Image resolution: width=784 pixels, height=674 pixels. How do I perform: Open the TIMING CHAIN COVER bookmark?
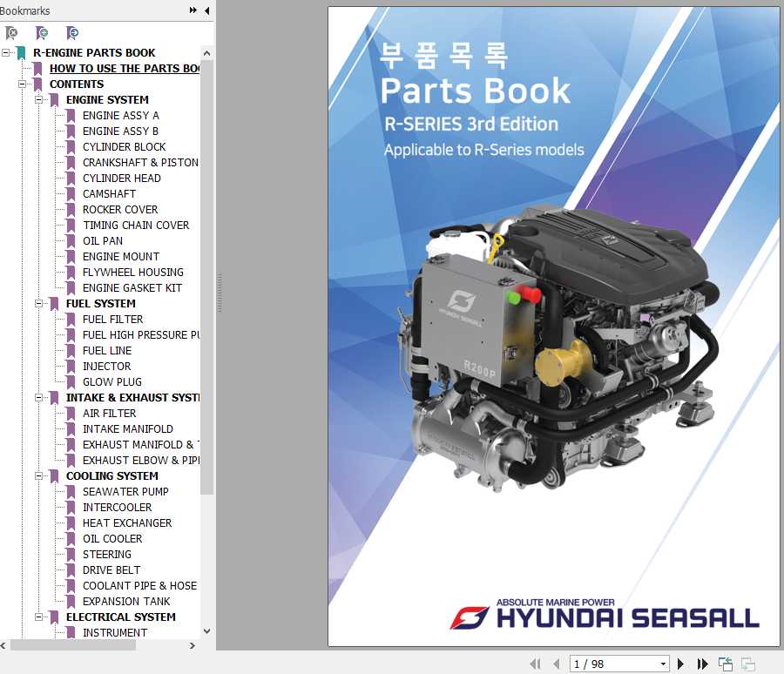click(136, 225)
